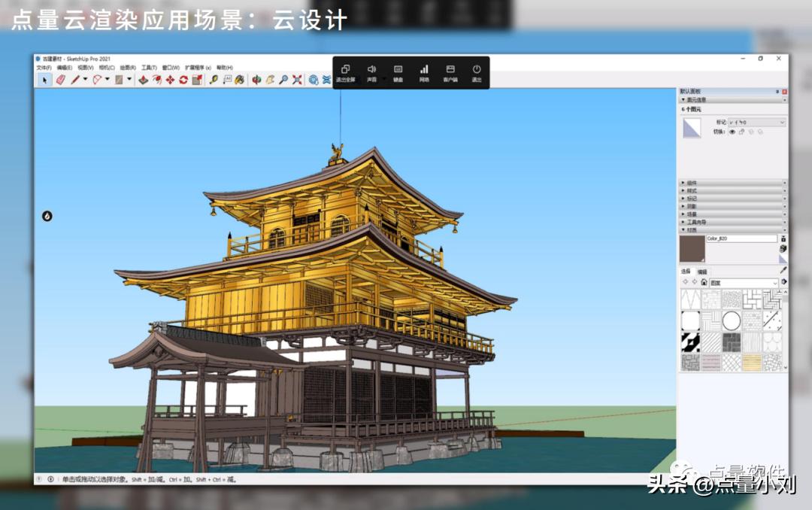Screen dimensions: 812x510
Task: Open materials Details arrow icon
Action: 783,282
